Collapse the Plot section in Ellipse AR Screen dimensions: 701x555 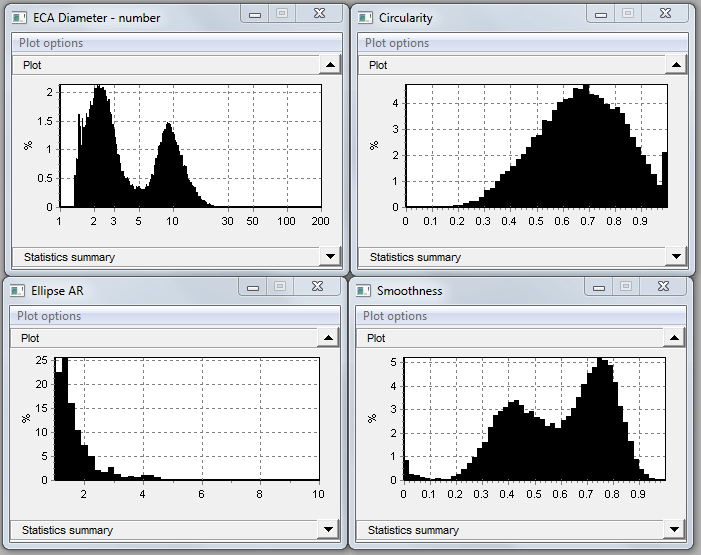click(x=330, y=338)
